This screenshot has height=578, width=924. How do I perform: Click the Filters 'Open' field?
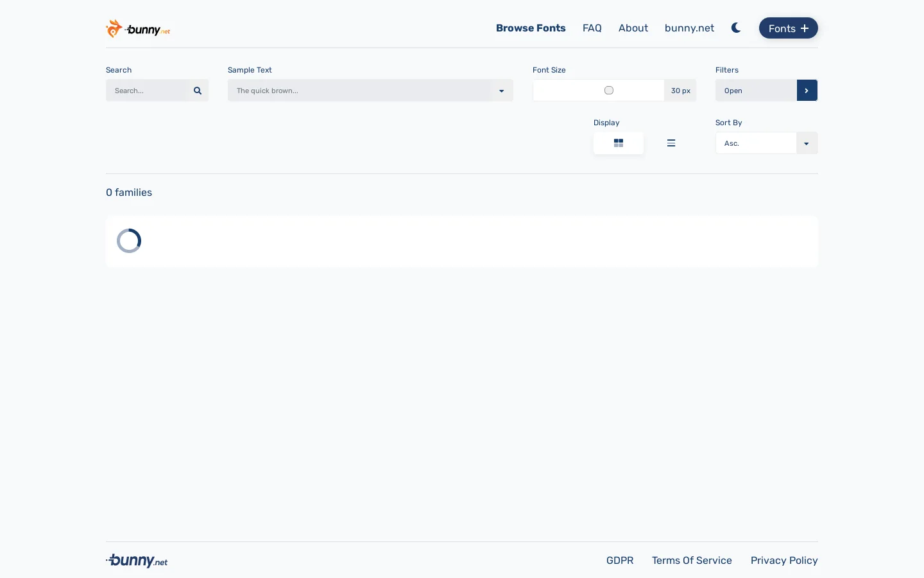(x=756, y=91)
